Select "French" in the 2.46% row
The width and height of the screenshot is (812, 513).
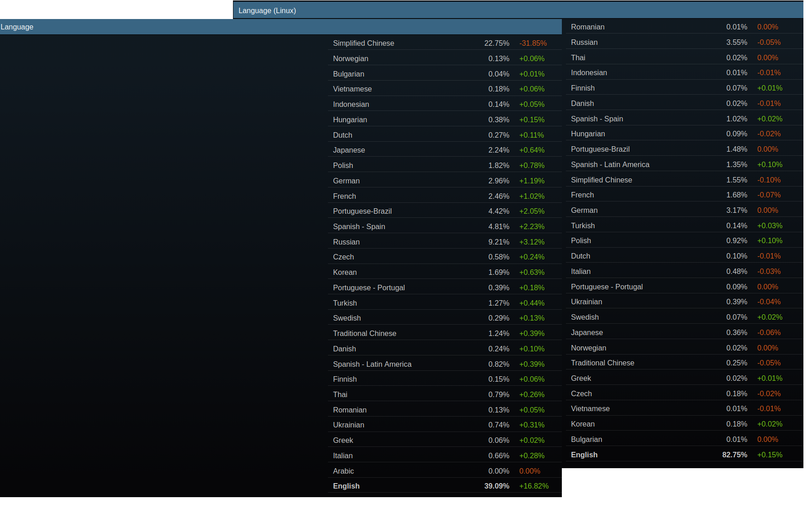pyautogui.click(x=344, y=196)
